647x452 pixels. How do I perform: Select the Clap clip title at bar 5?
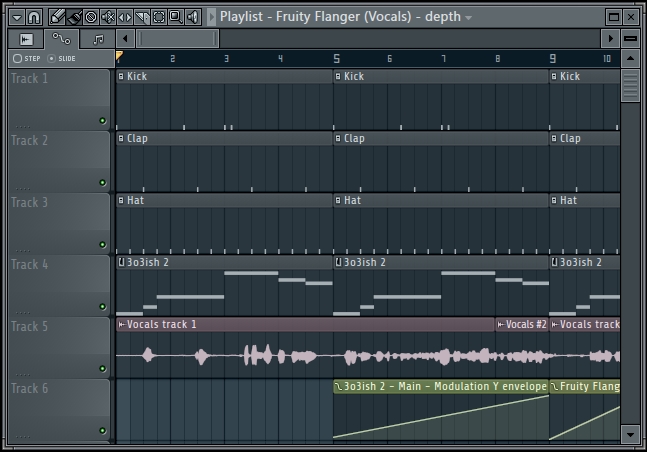(354, 138)
